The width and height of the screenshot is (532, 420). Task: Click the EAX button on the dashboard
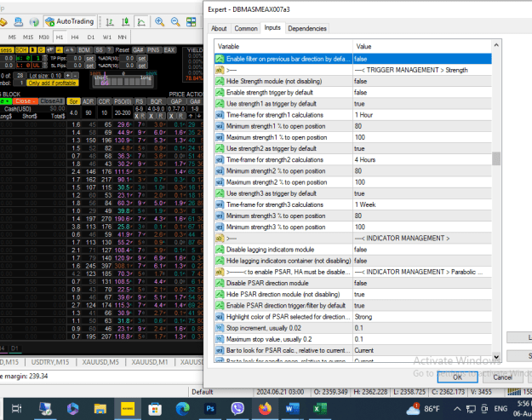coord(169,50)
